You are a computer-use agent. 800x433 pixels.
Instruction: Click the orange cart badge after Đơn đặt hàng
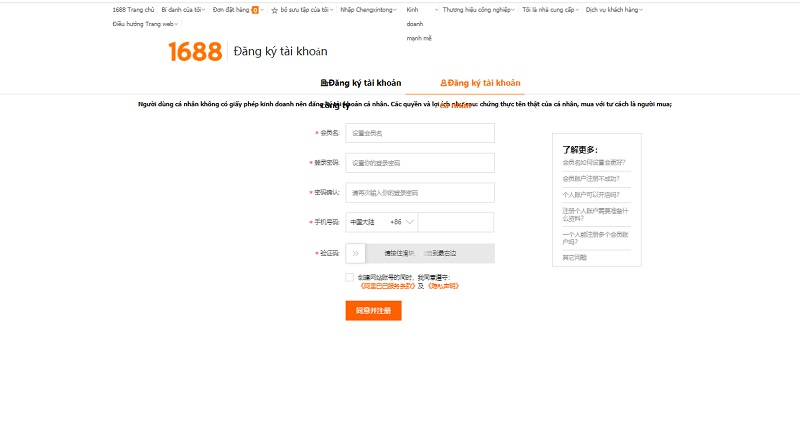(x=255, y=10)
